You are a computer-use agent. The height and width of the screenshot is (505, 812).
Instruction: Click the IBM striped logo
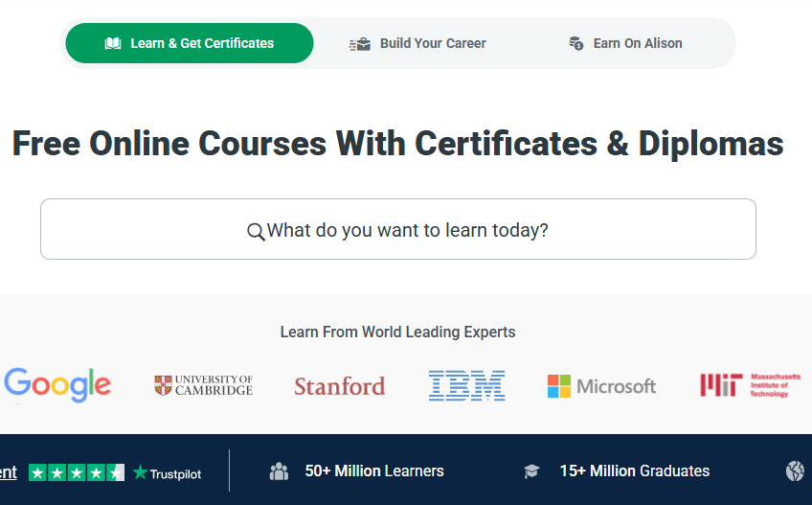pos(466,385)
